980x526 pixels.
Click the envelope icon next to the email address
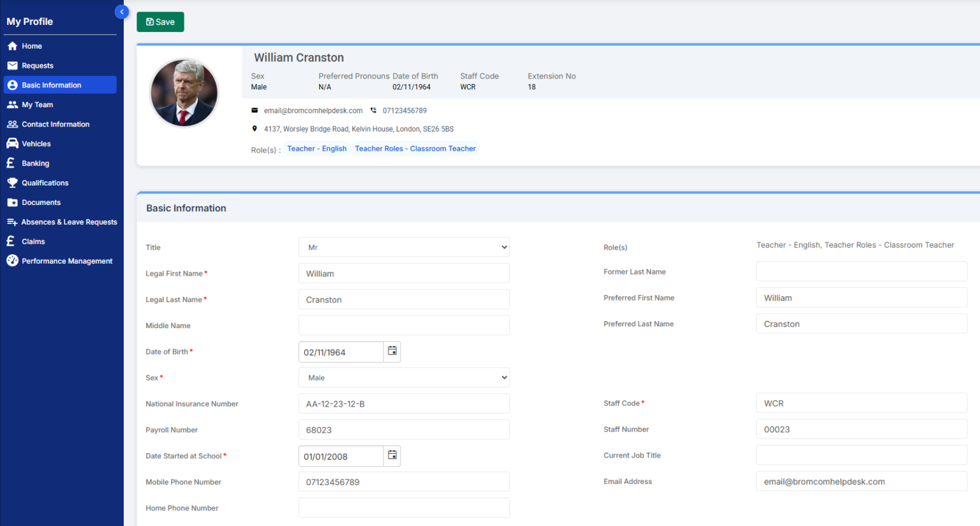pos(255,110)
